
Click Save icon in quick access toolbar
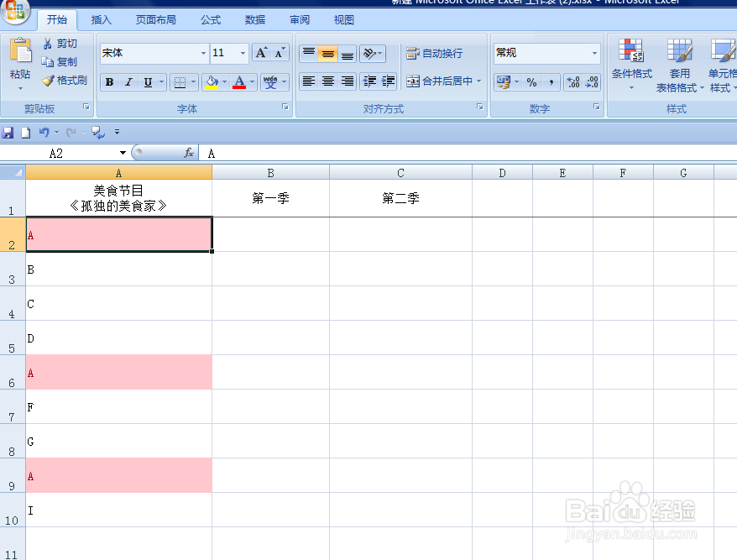pos(8,133)
